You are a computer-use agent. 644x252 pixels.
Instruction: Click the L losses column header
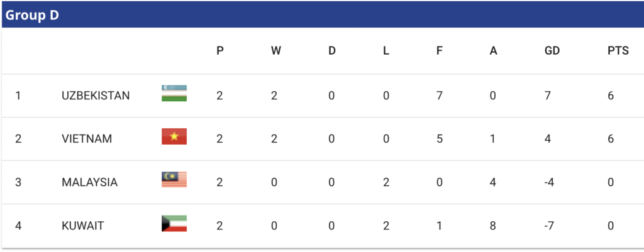(386, 51)
